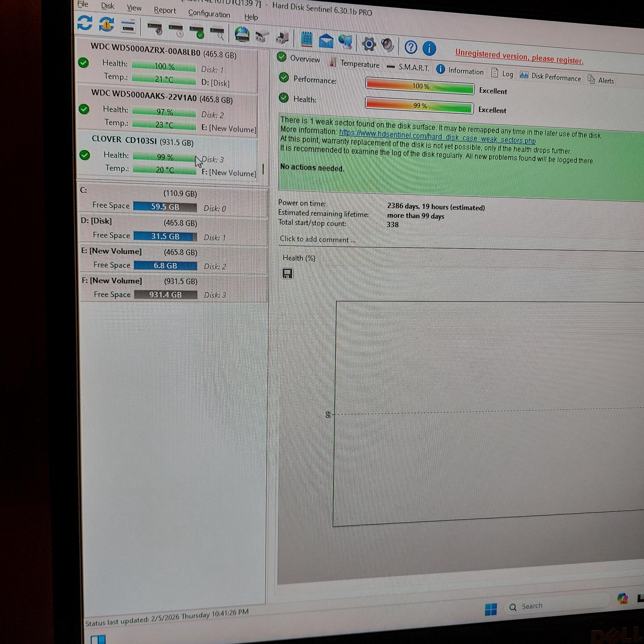This screenshot has width=644, height=644.
Task: Open the gear Preferences toolbar icon
Action: click(368, 44)
